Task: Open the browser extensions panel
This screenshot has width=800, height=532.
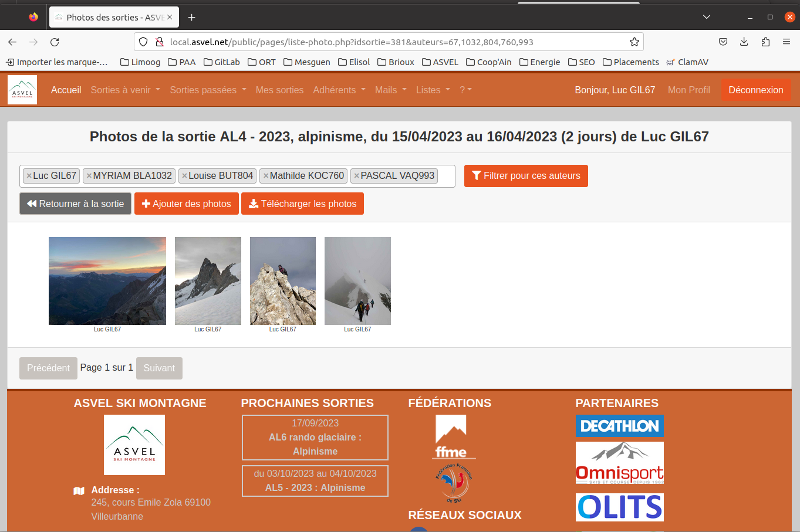Action: (765, 42)
